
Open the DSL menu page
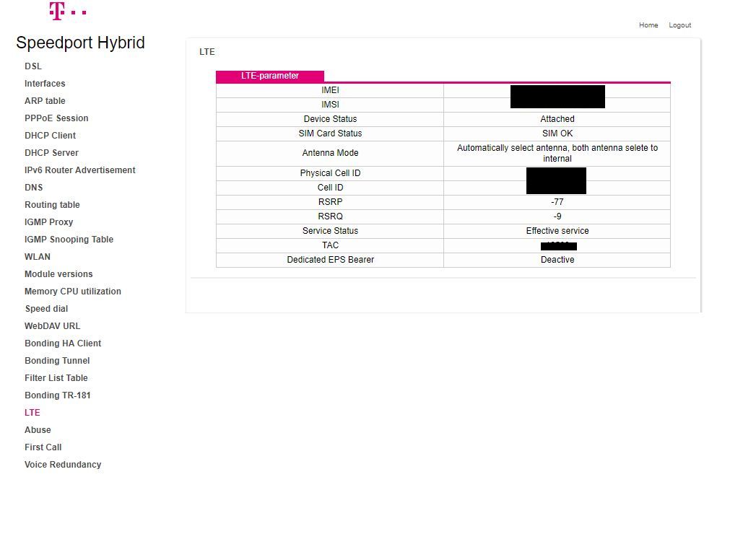pyautogui.click(x=33, y=66)
